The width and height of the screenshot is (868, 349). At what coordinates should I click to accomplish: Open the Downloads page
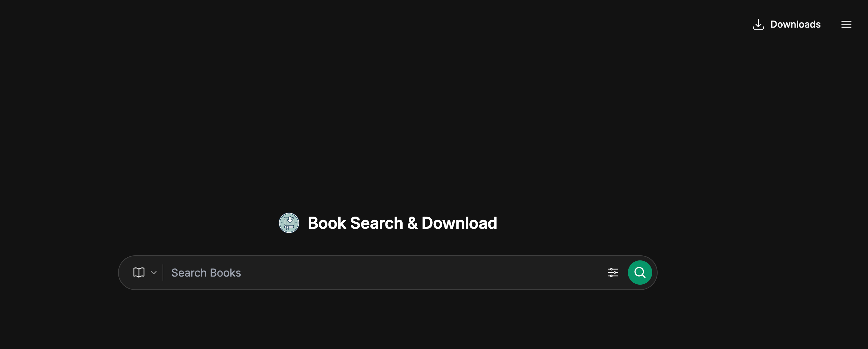coord(786,24)
